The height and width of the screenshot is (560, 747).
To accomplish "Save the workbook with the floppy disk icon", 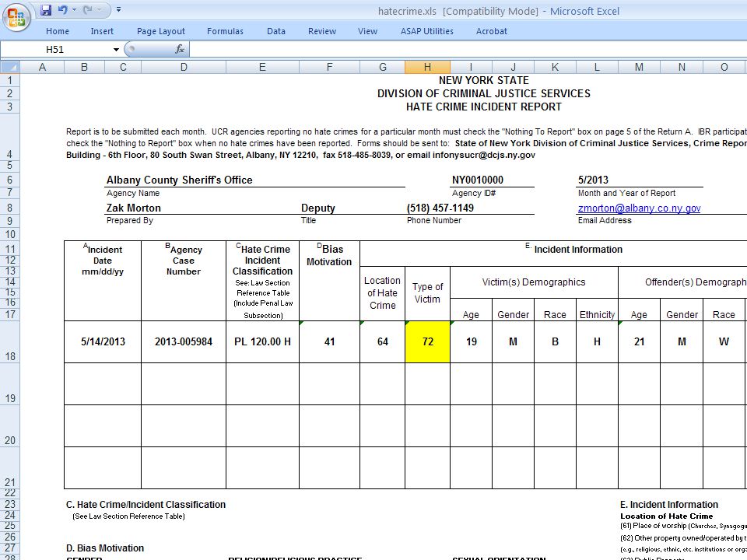I will click(46, 10).
